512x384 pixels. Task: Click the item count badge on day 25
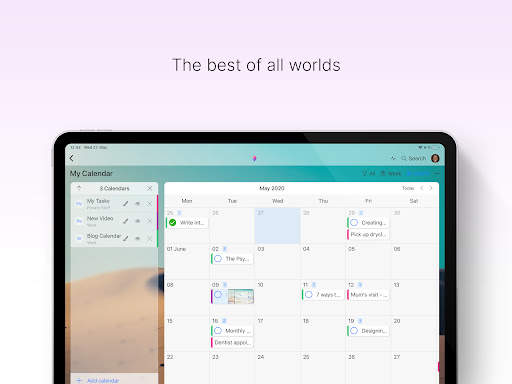pyautogui.click(x=179, y=213)
